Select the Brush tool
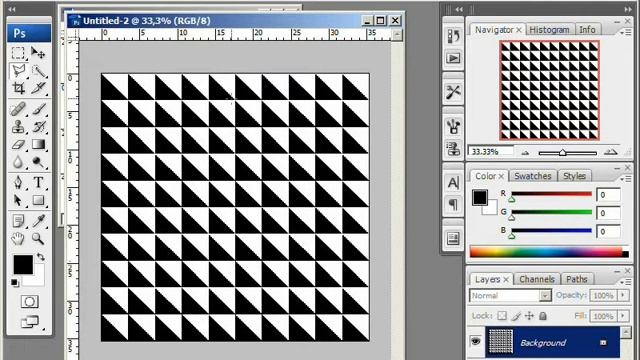The image size is (640, 360). 38,109
